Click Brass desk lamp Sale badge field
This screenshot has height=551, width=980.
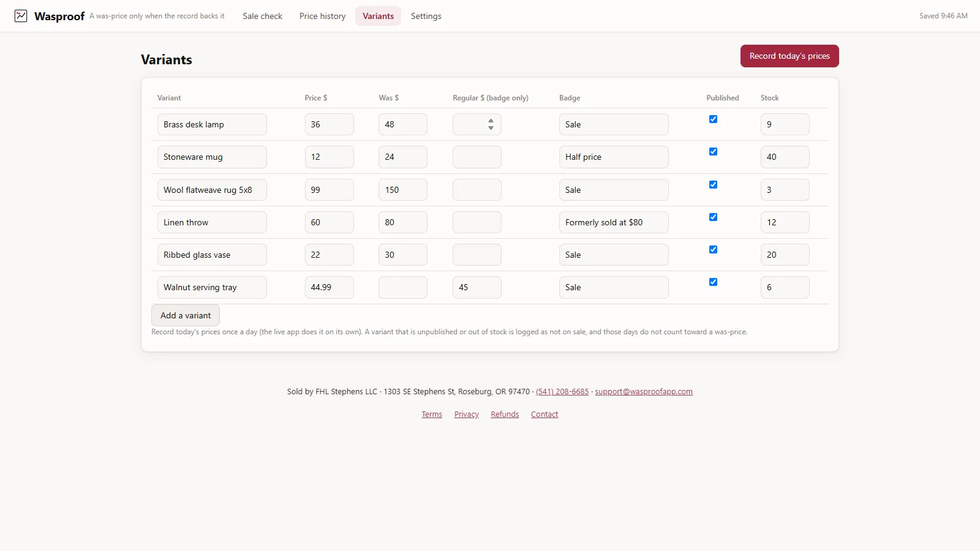coord(614,124)
